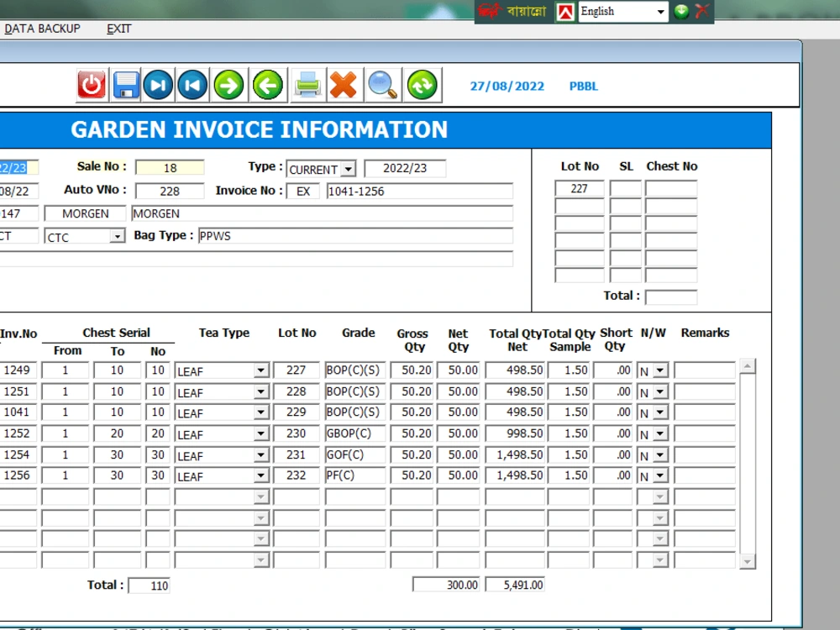Open the English language dropdown

tap(660, 12)
